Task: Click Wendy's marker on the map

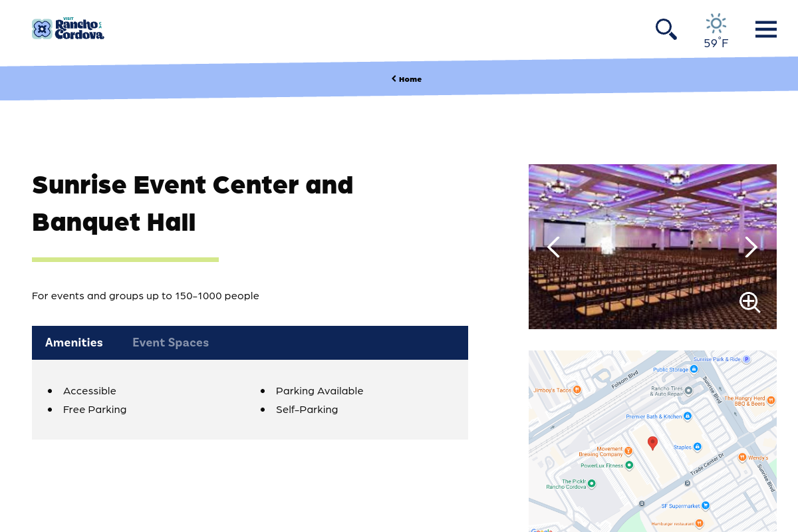Action: pyautogui.click(x=742, y=457)
